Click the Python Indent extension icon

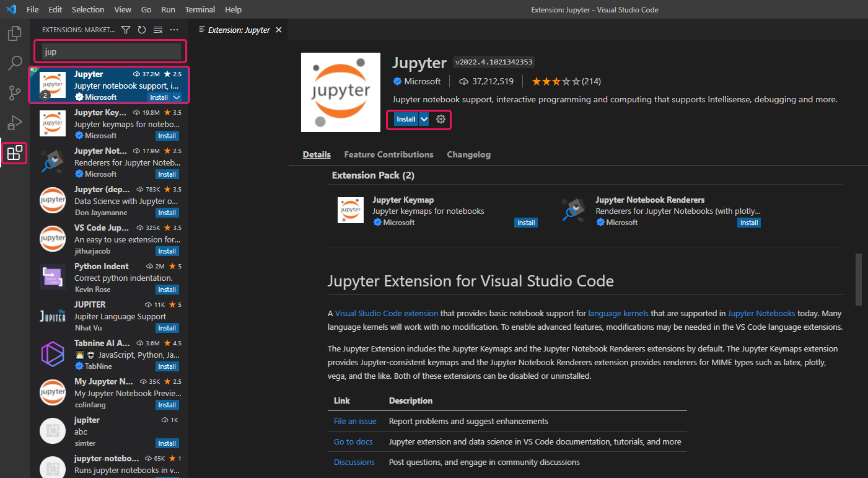(x=53, y=277)
